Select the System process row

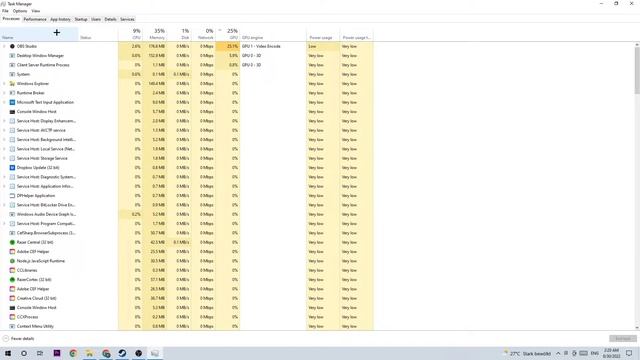click(187, 74)
